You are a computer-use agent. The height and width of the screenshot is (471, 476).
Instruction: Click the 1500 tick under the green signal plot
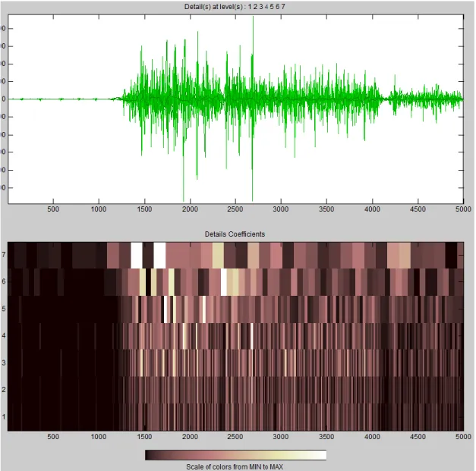[x=144, y=209]
